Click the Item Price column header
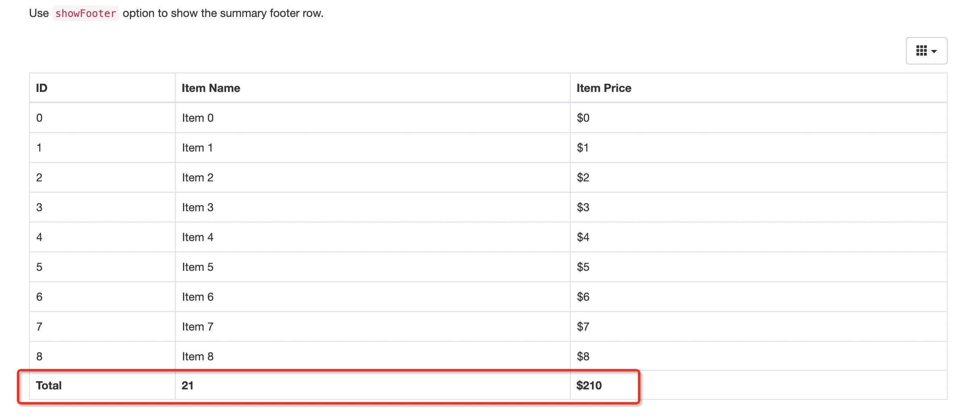Image resolution: width=980 pixels, height=420 pixels. click(759, 88)
